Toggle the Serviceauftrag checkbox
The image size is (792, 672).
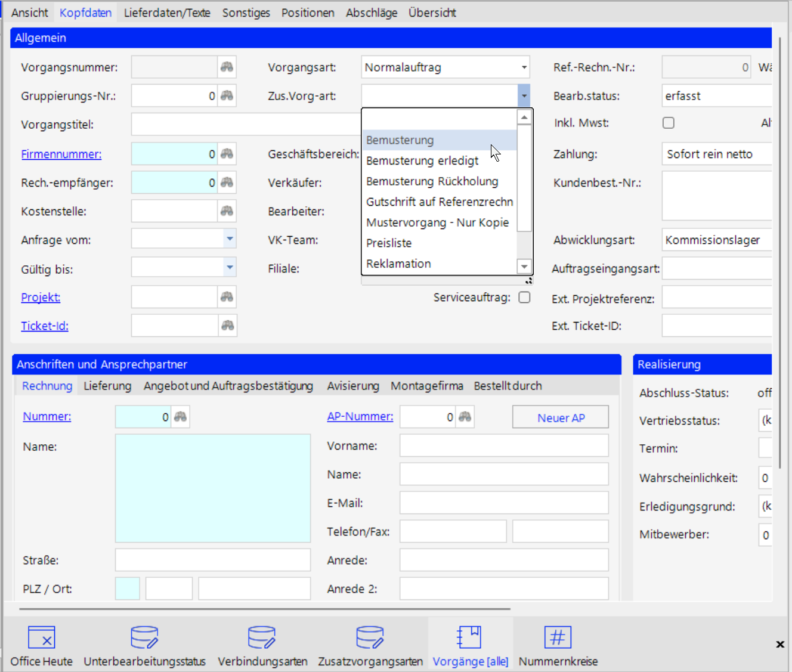tap(524, 297)
